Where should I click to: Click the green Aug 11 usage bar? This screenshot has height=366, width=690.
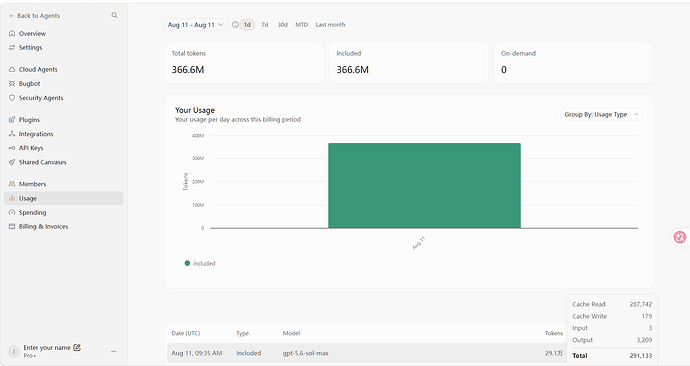click(424, 185)
